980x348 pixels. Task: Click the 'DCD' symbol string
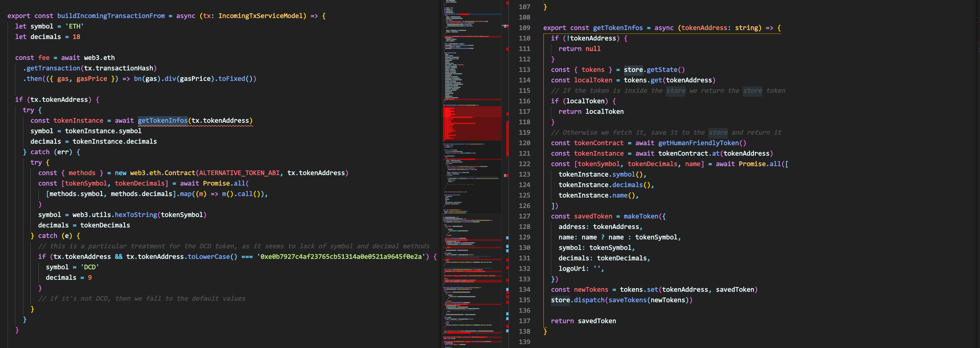(90, 267)
